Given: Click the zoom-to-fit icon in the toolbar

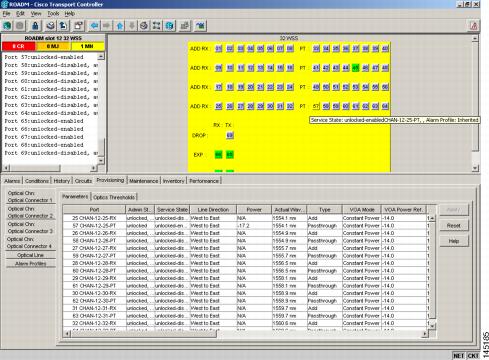Looking at the screenshot, I should [157, 26].
